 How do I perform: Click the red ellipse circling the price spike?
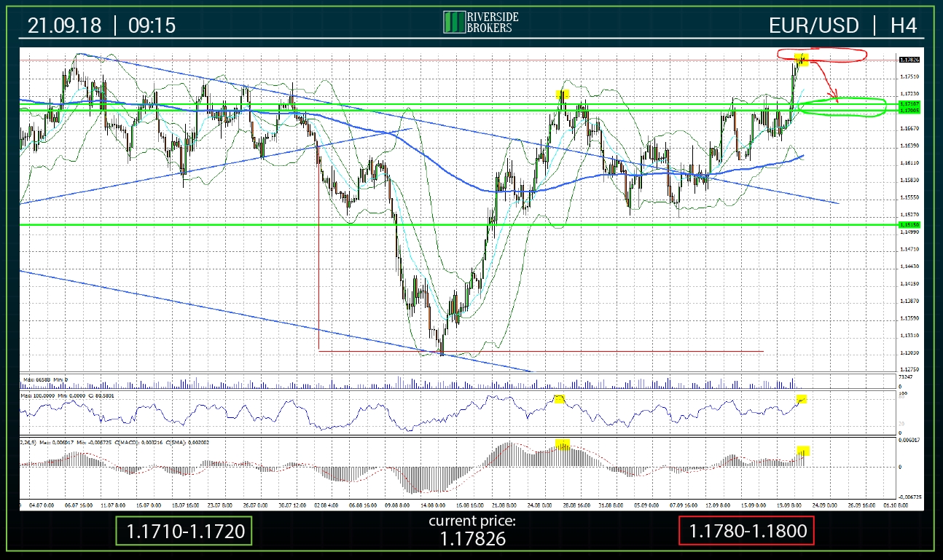822,54
